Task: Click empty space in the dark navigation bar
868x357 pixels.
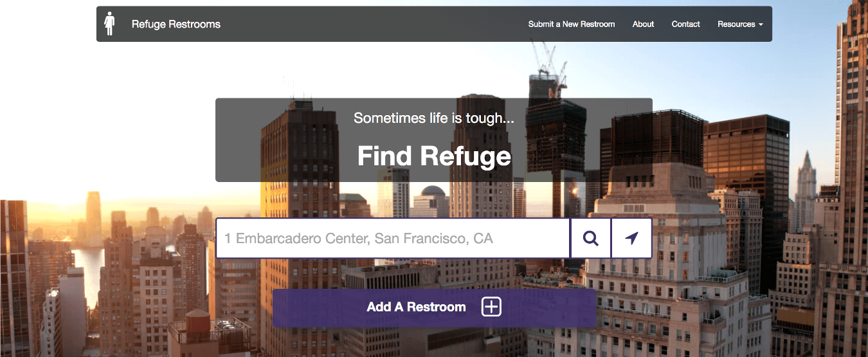Action: click(373, 24)
